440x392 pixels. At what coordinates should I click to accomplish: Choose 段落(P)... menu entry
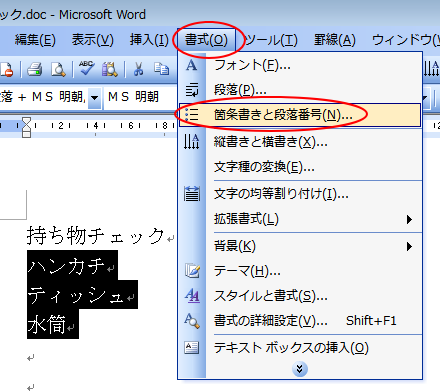coord(300,90)
